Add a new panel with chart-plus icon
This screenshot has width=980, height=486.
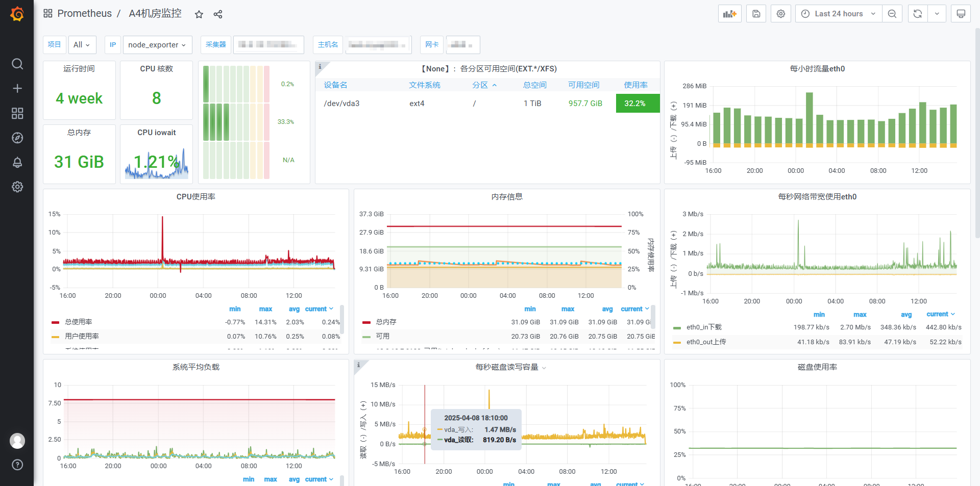click(730, 14)
